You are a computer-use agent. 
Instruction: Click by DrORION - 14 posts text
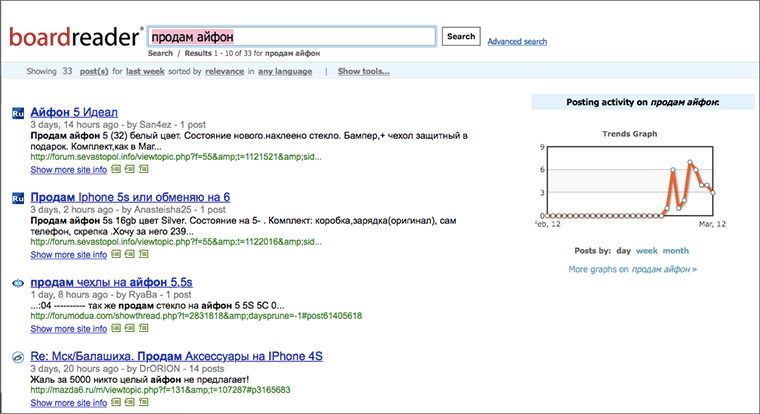(175, 368)
